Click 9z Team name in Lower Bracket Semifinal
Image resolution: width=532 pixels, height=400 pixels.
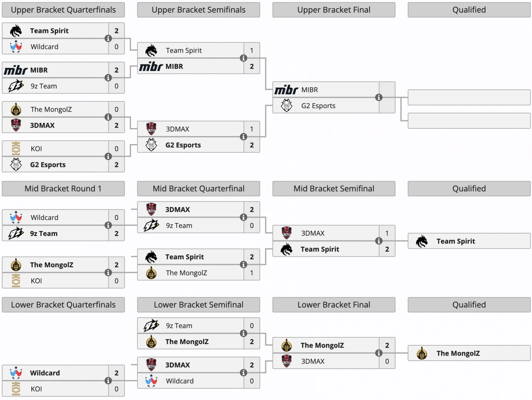coord(179,326)
